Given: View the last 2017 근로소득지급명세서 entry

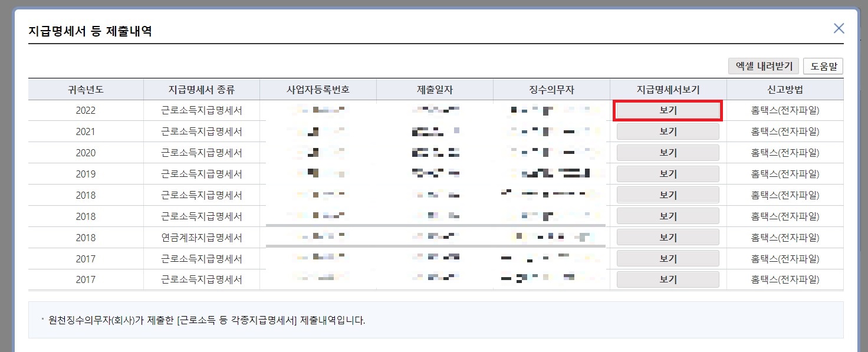Looking at the screenshot, I should (667, 279).
